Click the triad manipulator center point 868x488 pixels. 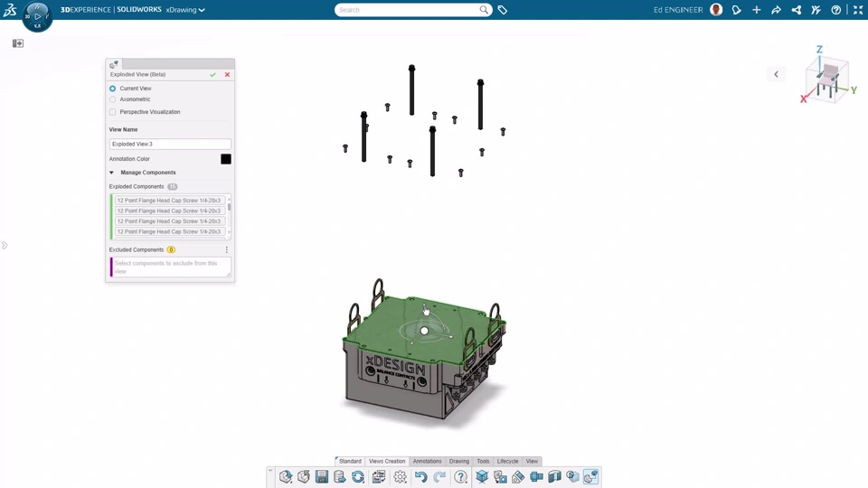[x=424, y=331]
